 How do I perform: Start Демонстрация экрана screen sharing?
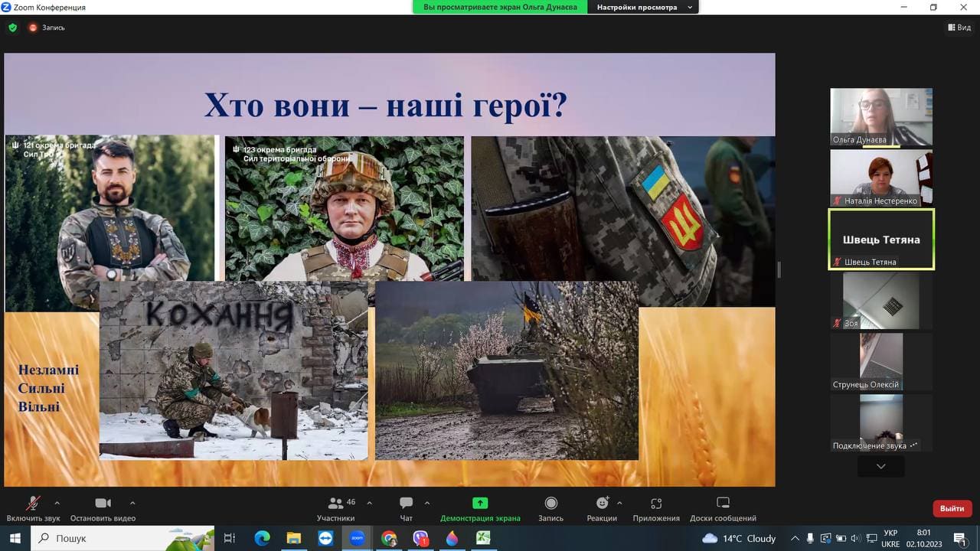(480, 509)
